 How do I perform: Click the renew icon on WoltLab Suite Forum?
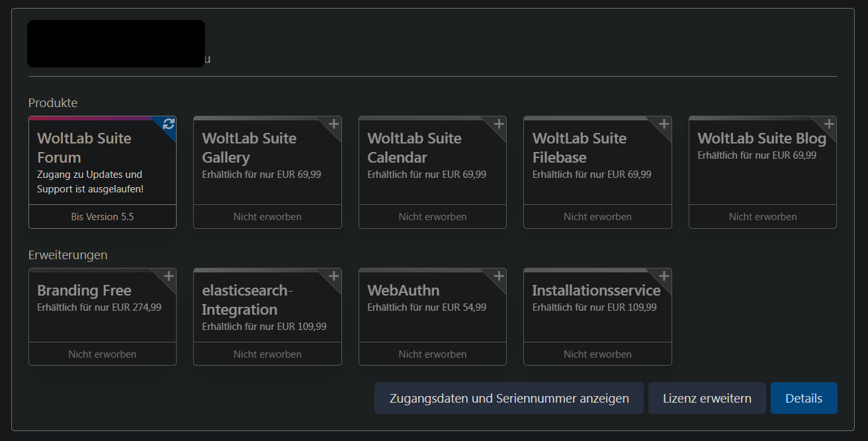pyautogui.click(x=169, y=124)
